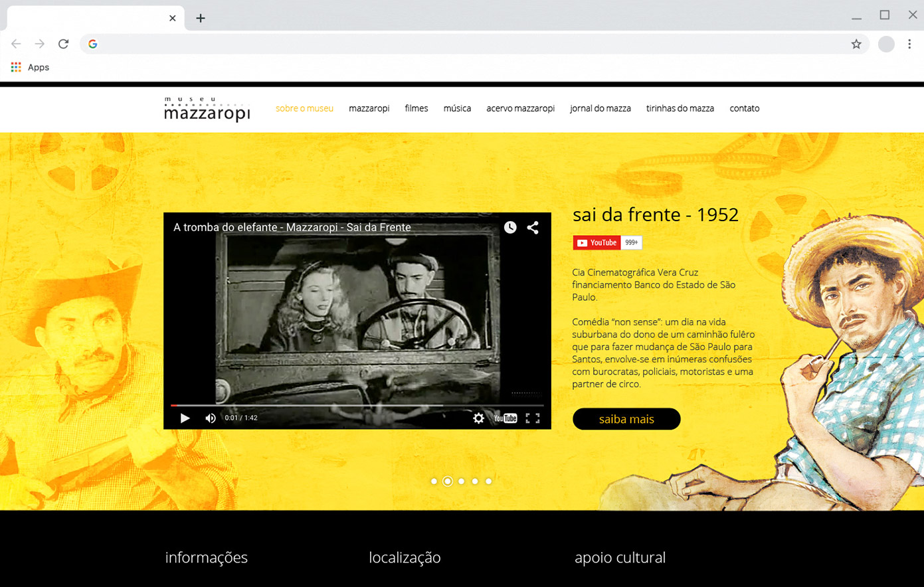The image size is (924, 587).
Task: Open jornal do mazza page
Action: pos(601,108)
